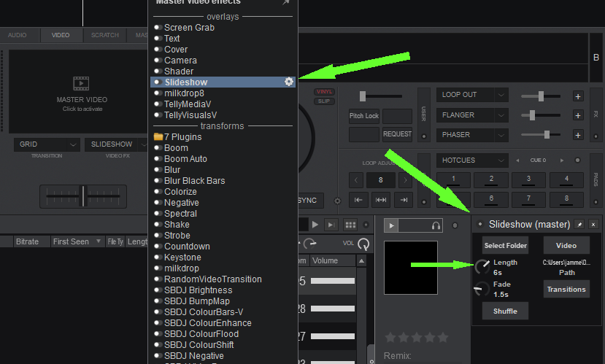The width and height of the screenshot is (605, 364).
Task: Double the loop length with right arrow
Action: pos(405,180)
